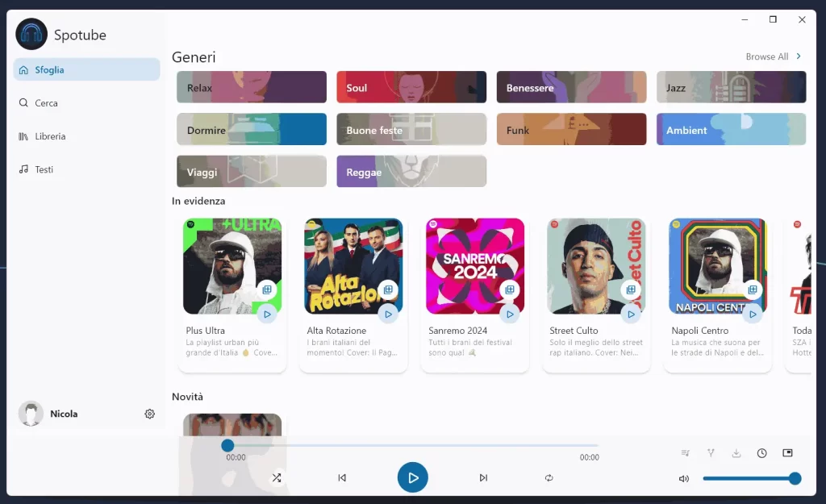Play the Plus Ultra playlist
826x504 pixels.
pyautogui.click(x=267, y=314)
